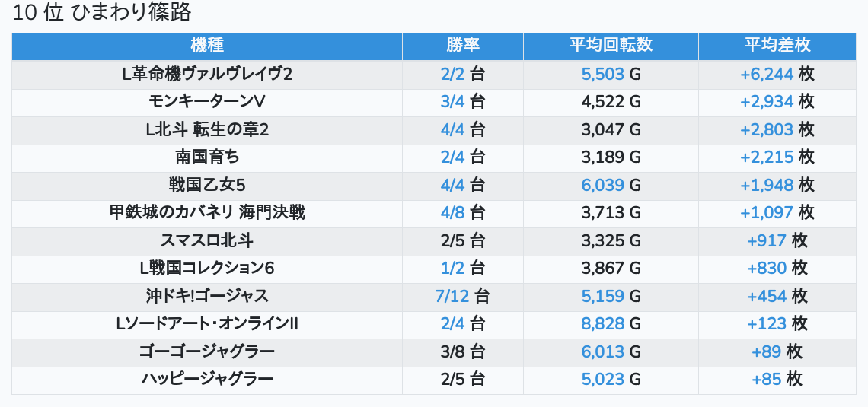Click average spins 3,325 G

click(x=611, y=240)
